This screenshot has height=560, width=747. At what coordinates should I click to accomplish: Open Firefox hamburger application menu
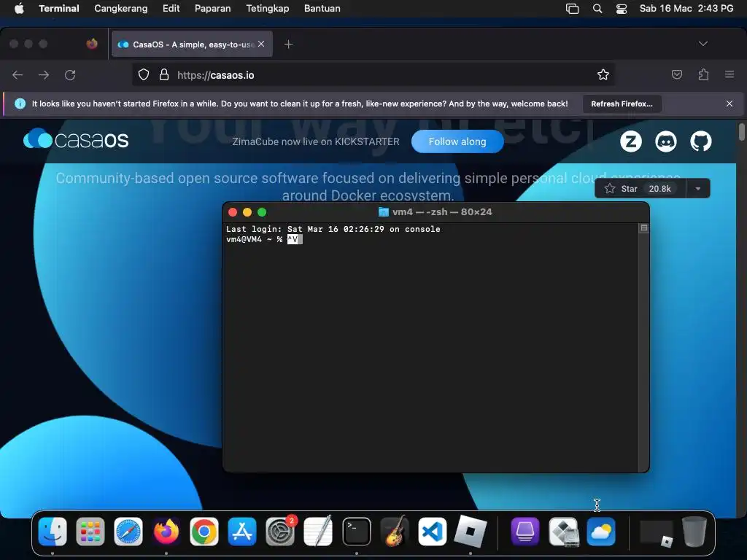coord(729,74)
